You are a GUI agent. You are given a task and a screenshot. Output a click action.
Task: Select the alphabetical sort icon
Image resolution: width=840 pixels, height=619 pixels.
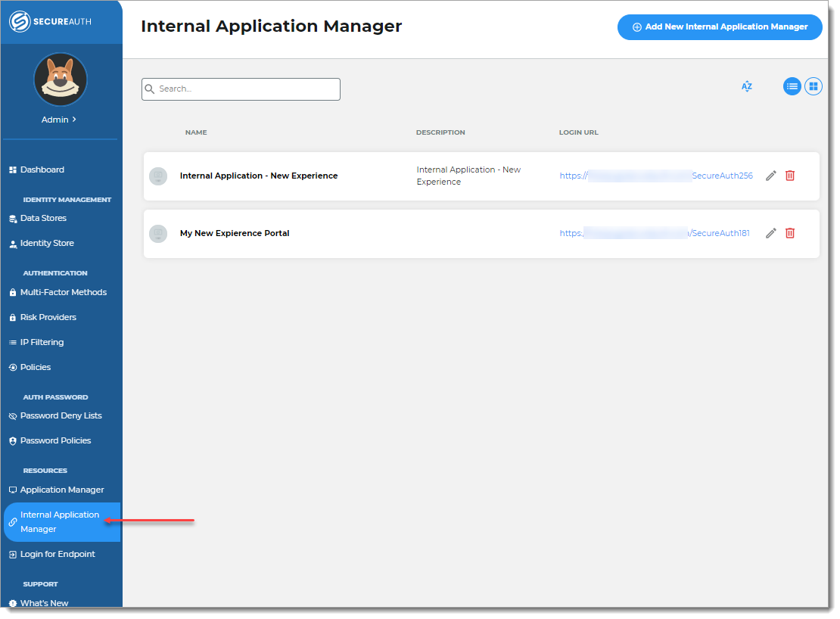747,86
